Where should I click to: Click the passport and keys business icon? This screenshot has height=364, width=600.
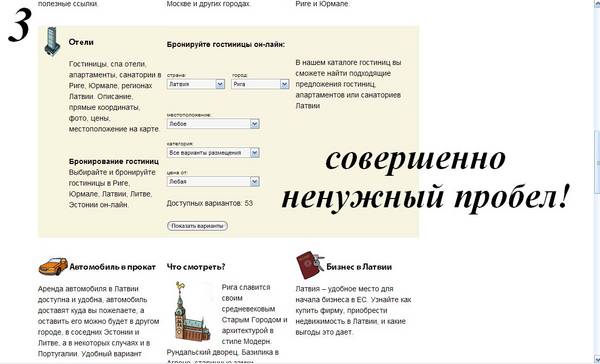click(310, 265)
